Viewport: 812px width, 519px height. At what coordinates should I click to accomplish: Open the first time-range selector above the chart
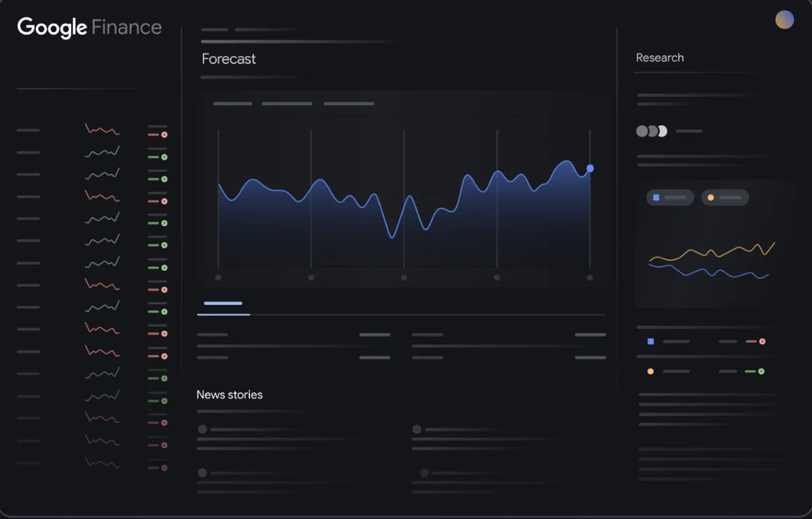231,104
